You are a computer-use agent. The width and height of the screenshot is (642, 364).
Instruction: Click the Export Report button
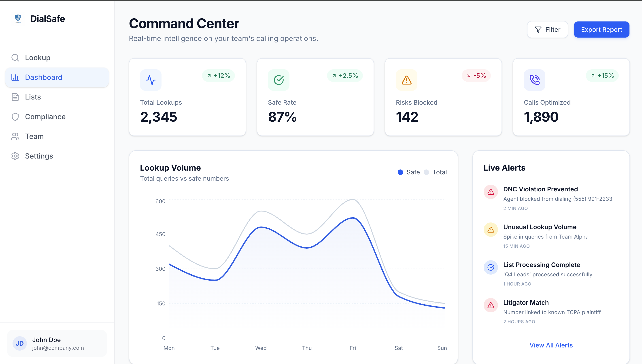602,29
